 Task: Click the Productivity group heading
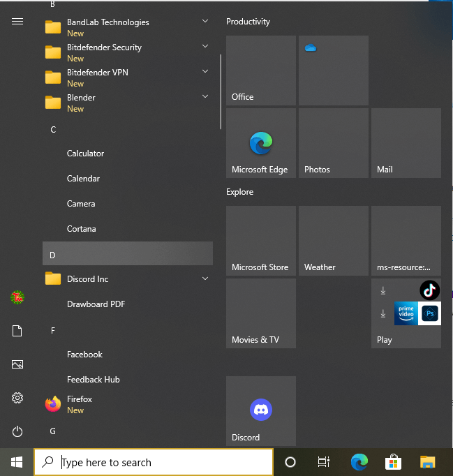(x=248, y=22)
